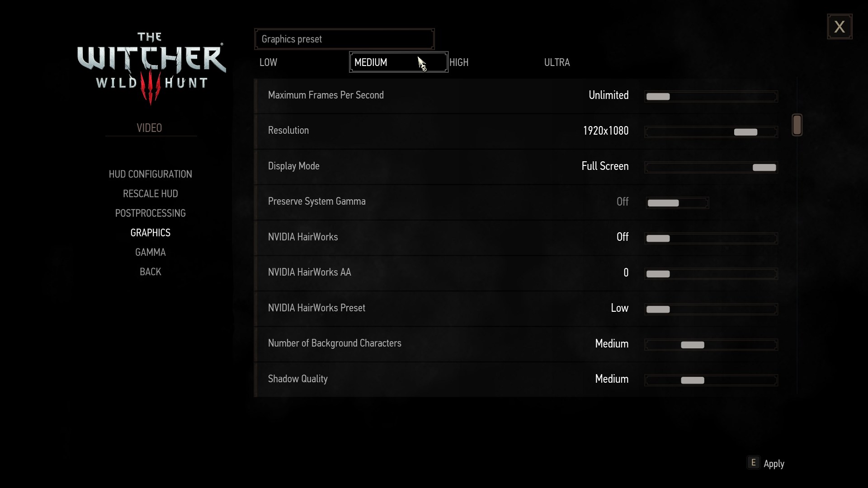
Task: Open RESCALE HUD settings
Action: [150, 194]
